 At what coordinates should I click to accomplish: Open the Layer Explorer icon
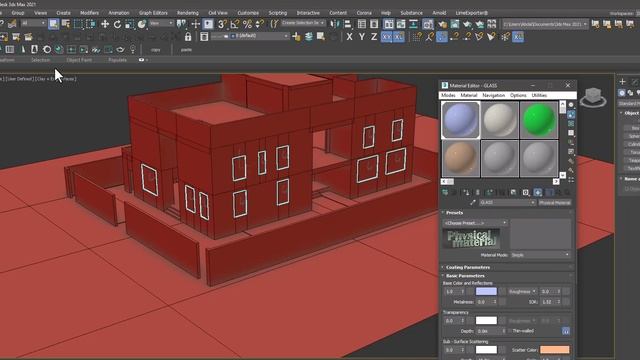[204, 37]
